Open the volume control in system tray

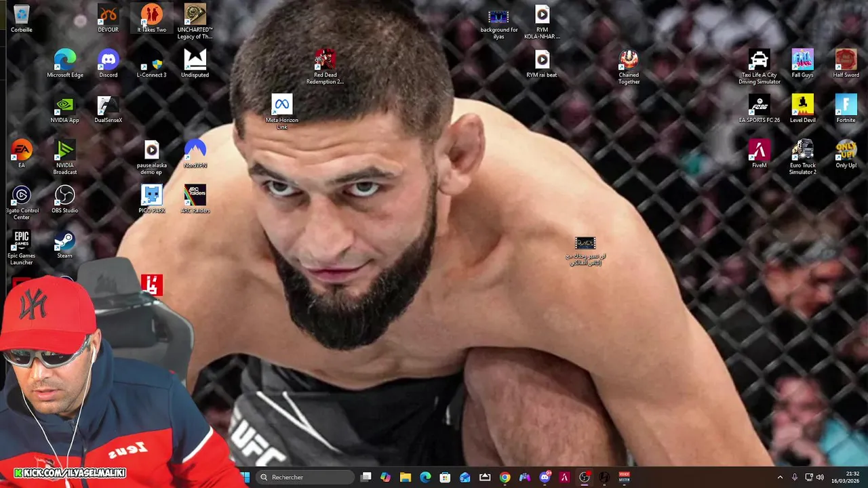(x=820, y=477)
